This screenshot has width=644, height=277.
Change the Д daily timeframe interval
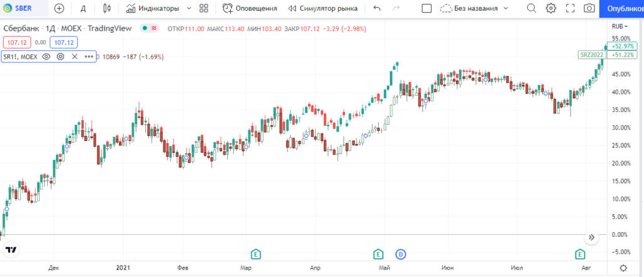(83, 8)
